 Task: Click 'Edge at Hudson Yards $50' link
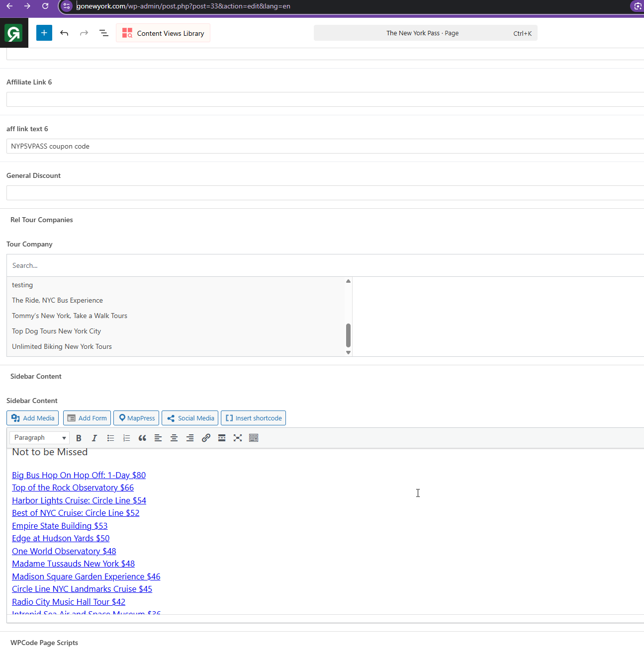pyautogui.click(x=61, y=538)
